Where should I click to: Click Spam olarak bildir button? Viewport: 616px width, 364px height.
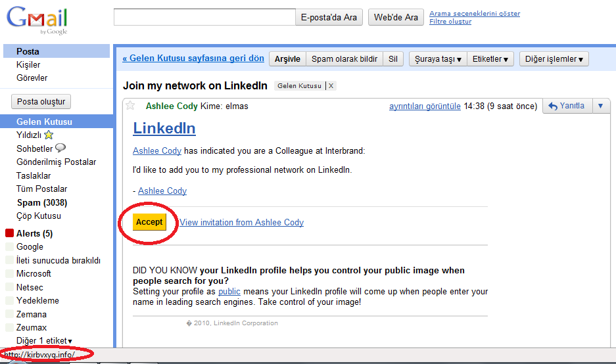point(344,59)
